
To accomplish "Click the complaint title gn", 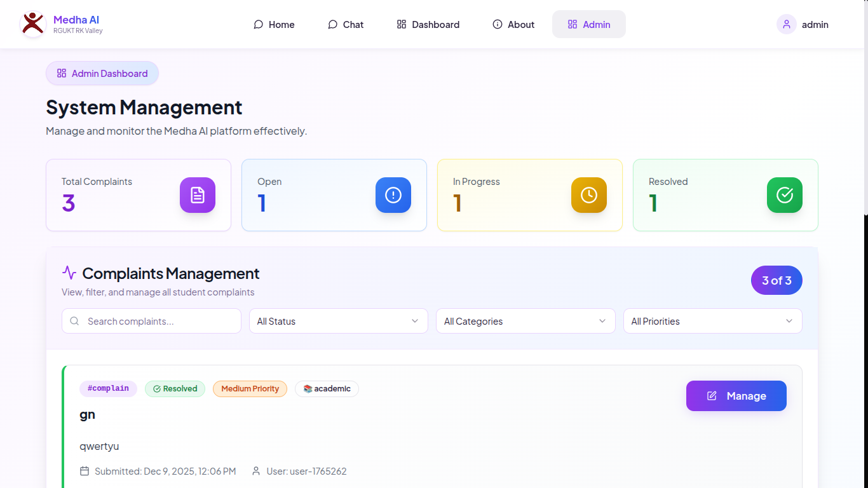I will point(88,414).
